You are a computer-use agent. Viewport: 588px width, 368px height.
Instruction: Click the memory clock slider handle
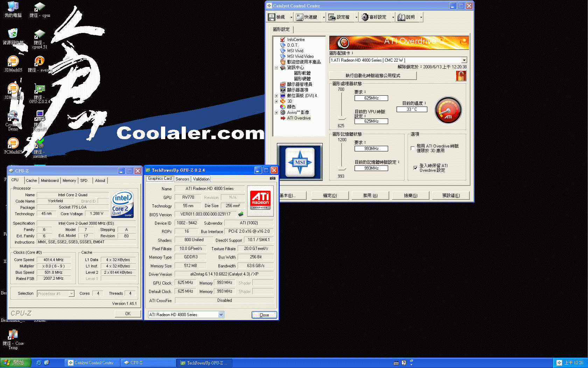point(342,169)
